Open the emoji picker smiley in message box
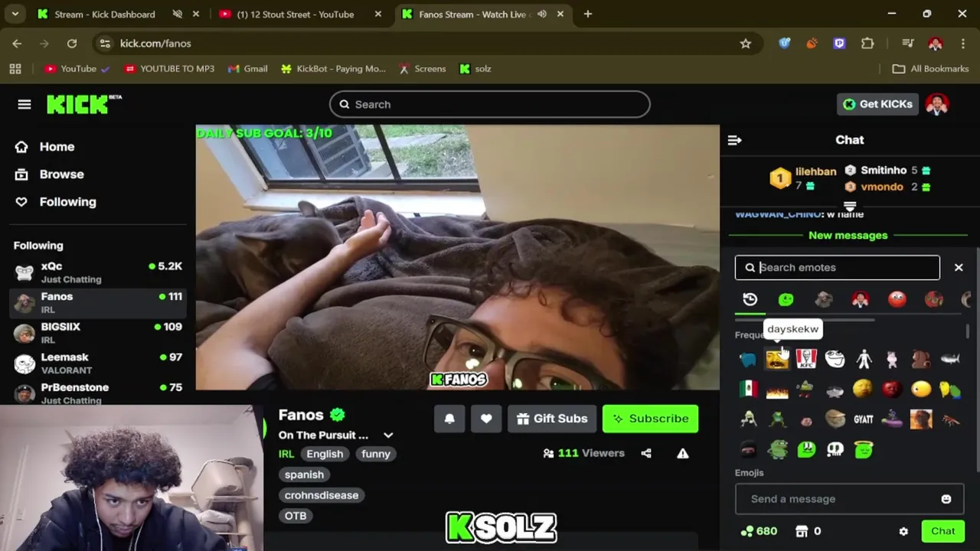 coord(946,499)
